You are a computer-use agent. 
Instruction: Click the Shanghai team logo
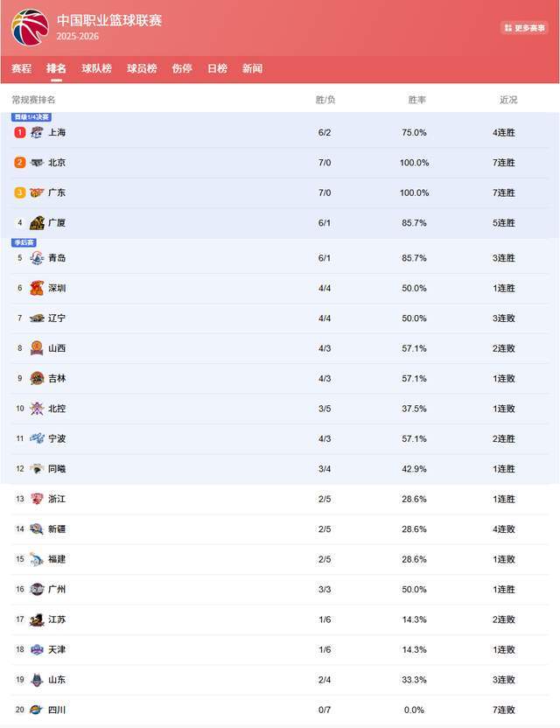(x=37, y=133)
